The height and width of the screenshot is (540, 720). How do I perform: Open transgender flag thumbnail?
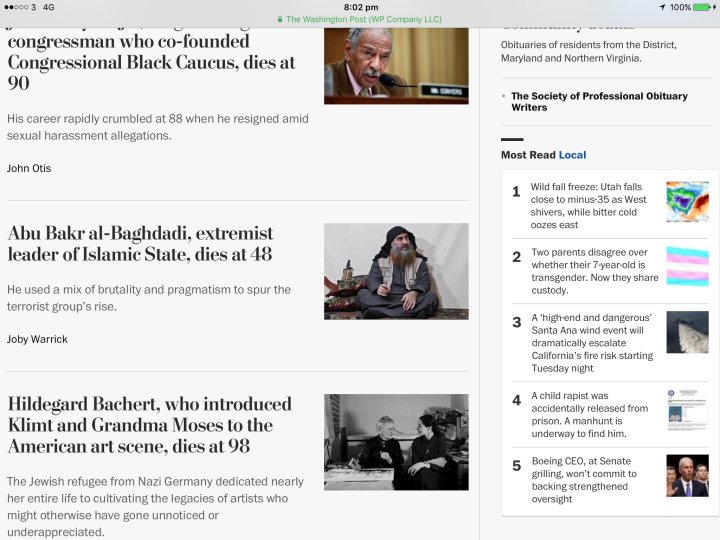(x=687, y=266)
